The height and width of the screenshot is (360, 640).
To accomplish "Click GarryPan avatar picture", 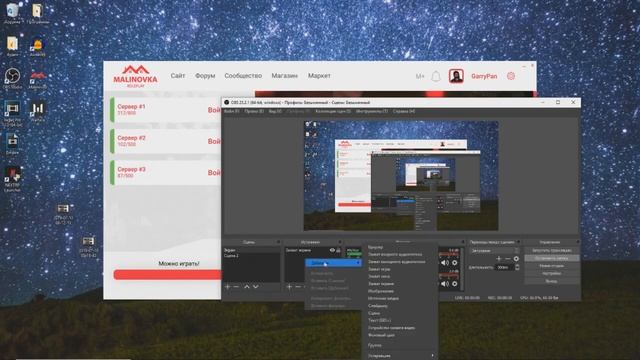I will [x=456, y=76].
